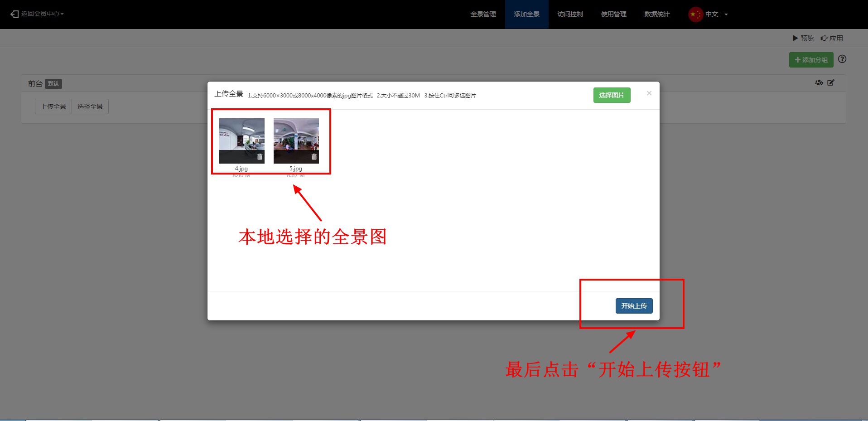Click the 预览 play icon
The image size is (868, 421).
(x=795, y=39)
